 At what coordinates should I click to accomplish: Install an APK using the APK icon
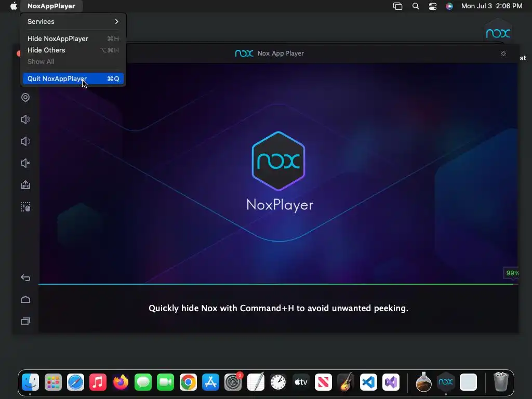click(x=25, y=185)
